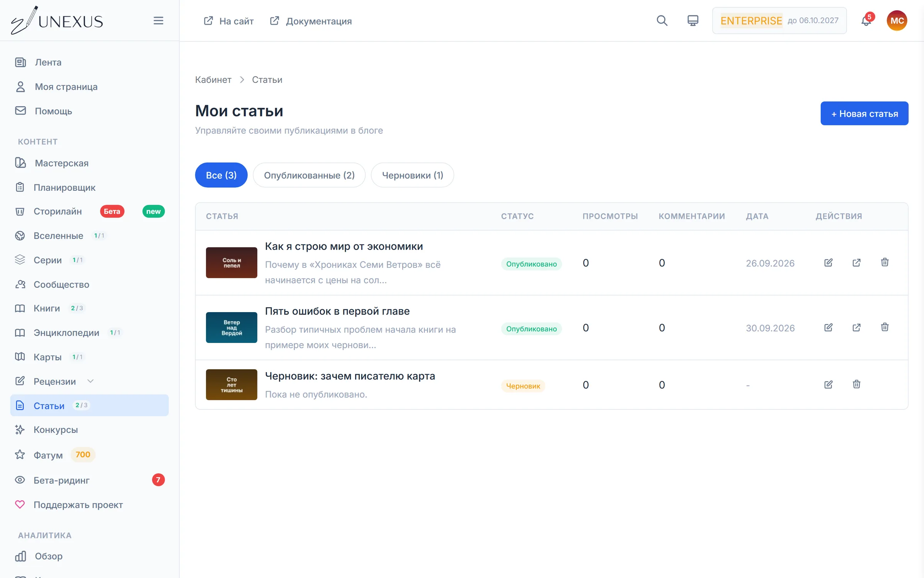Edit draft 'Черновик: зачем писателю карта'
Viewport: 924px width, 578px height.
click(x=828, y=385)
